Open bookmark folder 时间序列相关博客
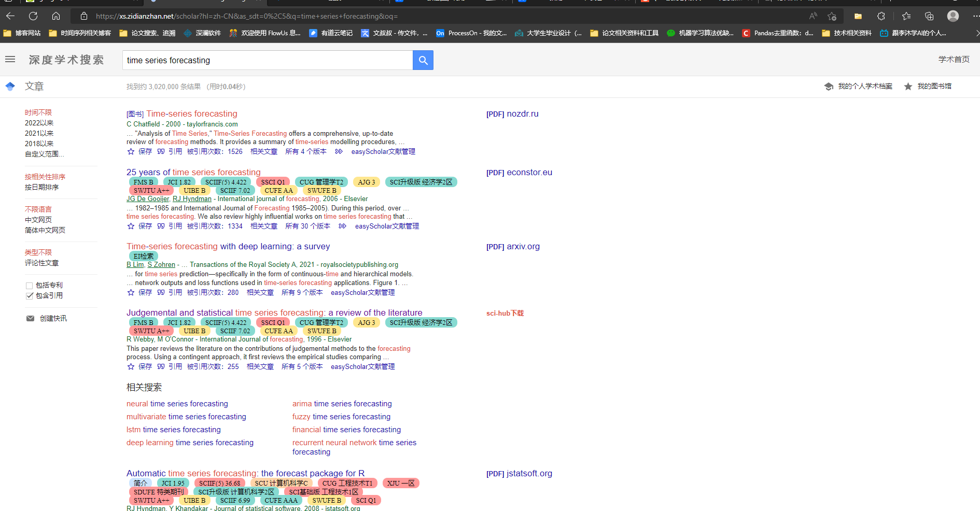 (80, 33)
